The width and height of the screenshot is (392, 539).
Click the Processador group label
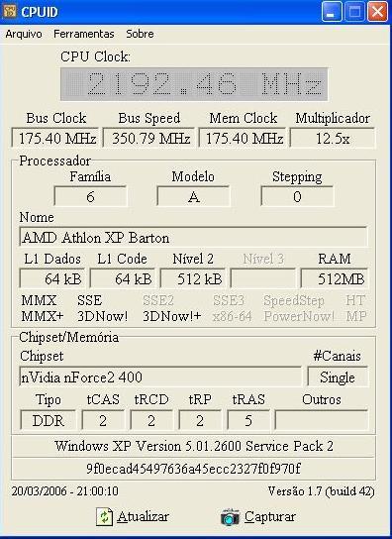[55, 161]
